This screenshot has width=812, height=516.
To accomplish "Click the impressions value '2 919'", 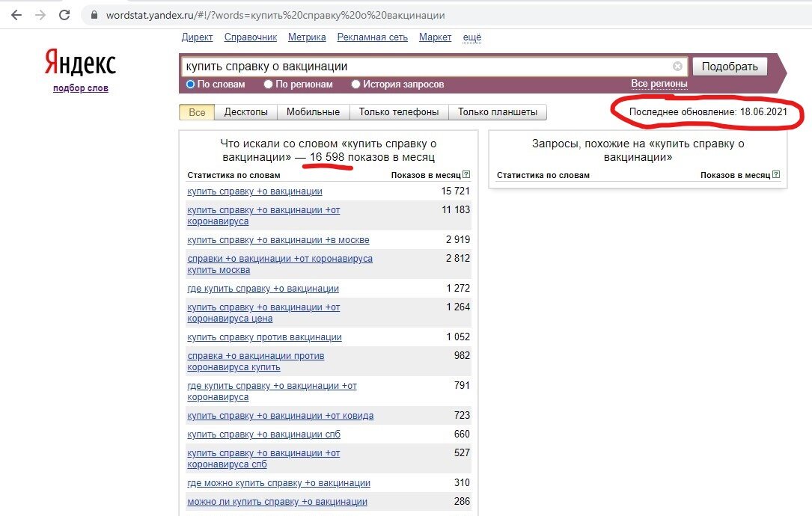I will (x=458, y=239).
